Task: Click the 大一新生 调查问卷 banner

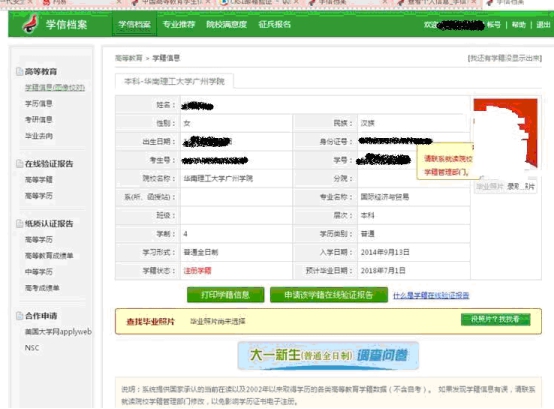Action: (328, 355)
